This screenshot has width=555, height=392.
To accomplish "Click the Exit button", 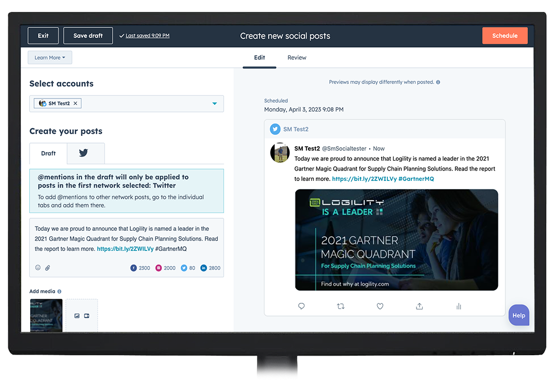I will 43,36.
